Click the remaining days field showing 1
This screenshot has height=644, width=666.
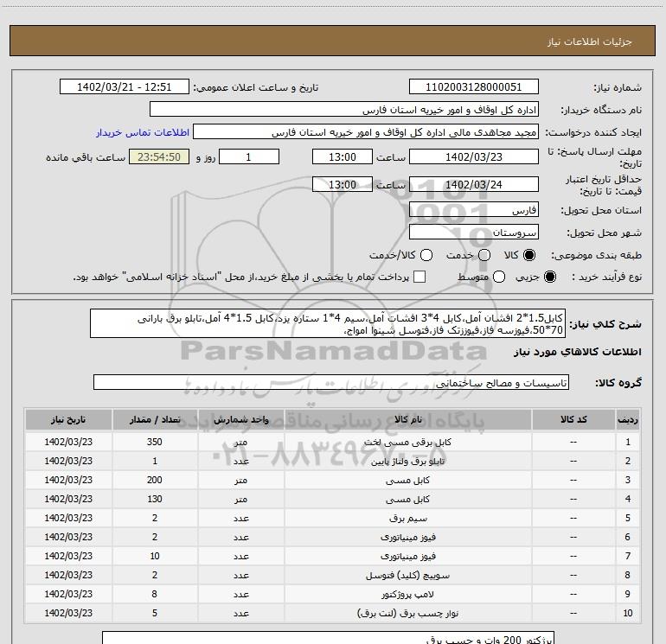pyautogui.click(x=249, y=156)
